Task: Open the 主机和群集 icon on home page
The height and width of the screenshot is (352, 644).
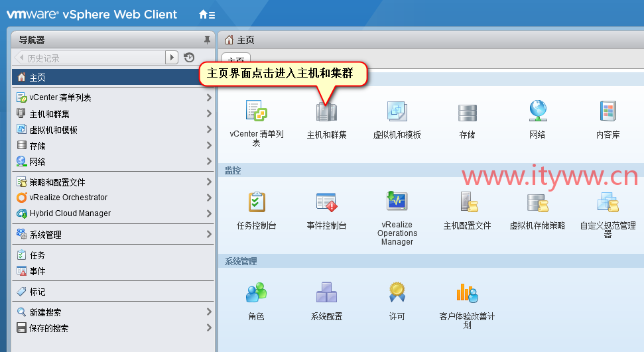Action: pyautogui.click(x=326, y=111)
